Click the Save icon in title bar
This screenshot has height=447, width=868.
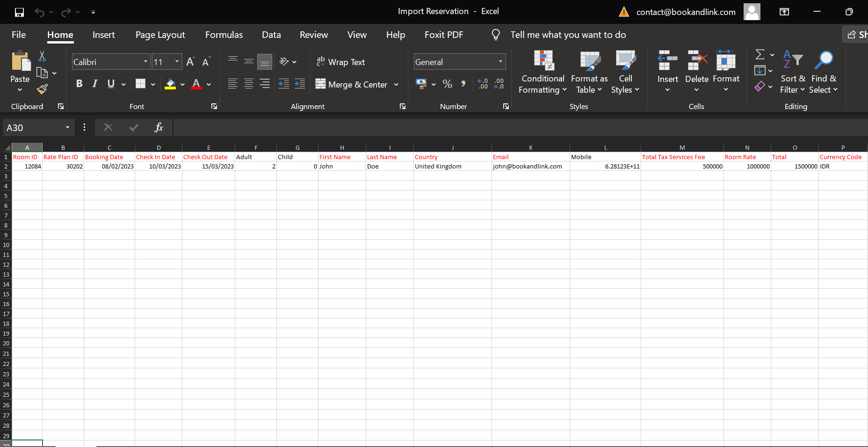pyautogui.click(x=19, y=12)
